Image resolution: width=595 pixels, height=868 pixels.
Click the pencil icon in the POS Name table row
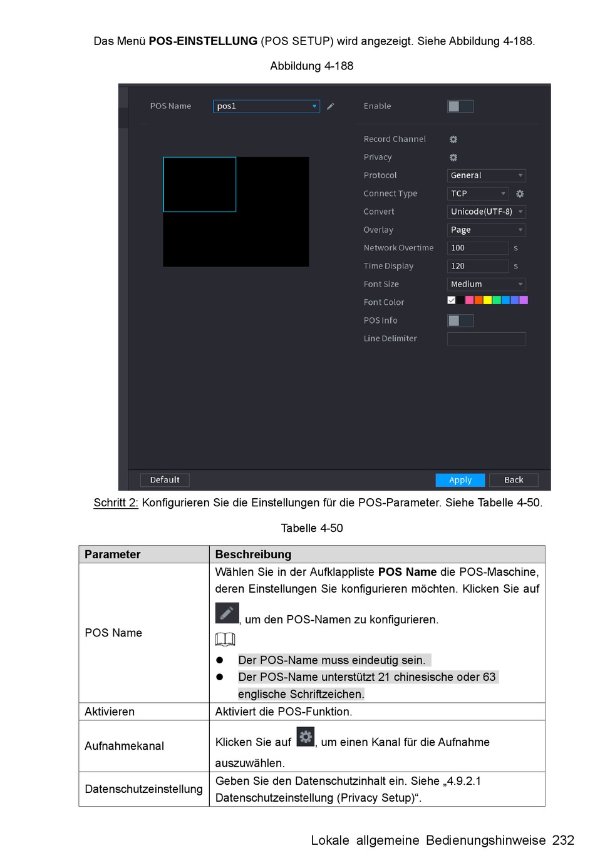click(227, 613)
